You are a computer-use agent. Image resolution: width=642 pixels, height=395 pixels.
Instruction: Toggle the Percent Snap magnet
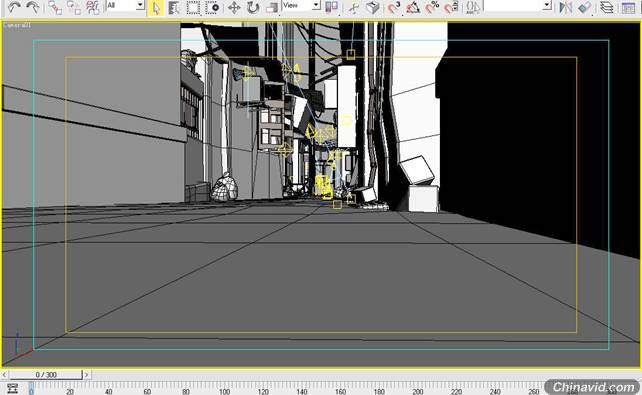pyautogui.click(x=432, y=7)
